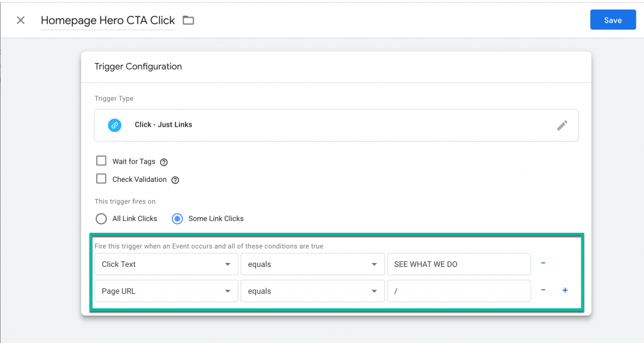Click the Click - Just Links trigger type label
The image size is (644, 343).
tap(164, 125)
